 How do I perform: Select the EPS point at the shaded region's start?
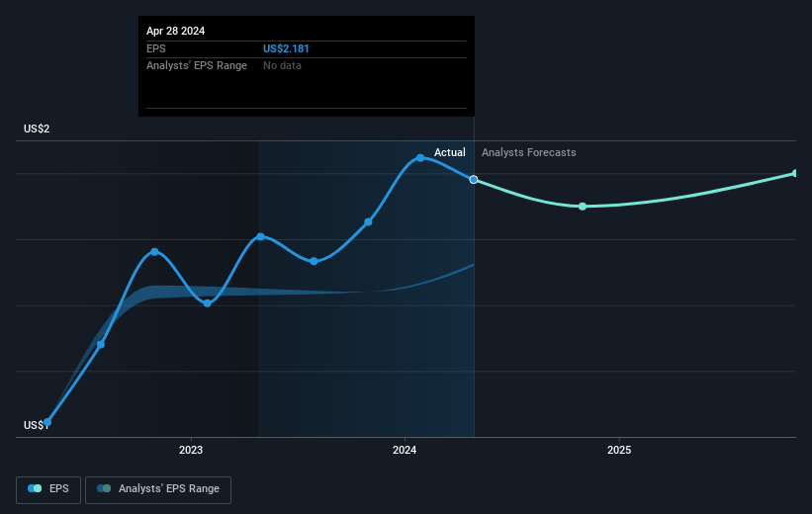[260, 236]
